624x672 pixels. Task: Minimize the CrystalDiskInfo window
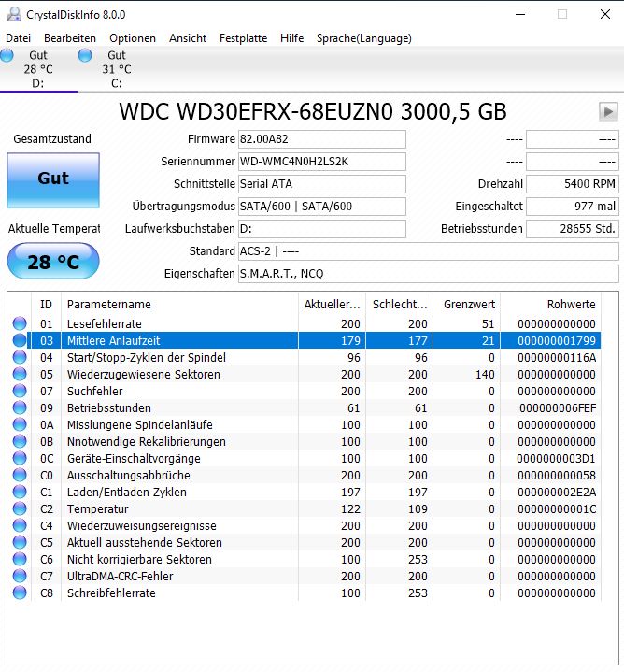(x=520, y=14)
